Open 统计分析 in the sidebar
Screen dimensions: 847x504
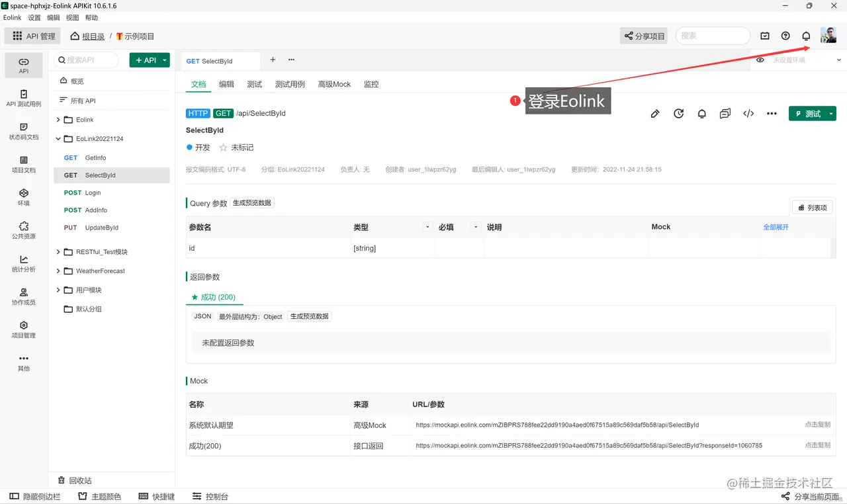tap(24, 263)
